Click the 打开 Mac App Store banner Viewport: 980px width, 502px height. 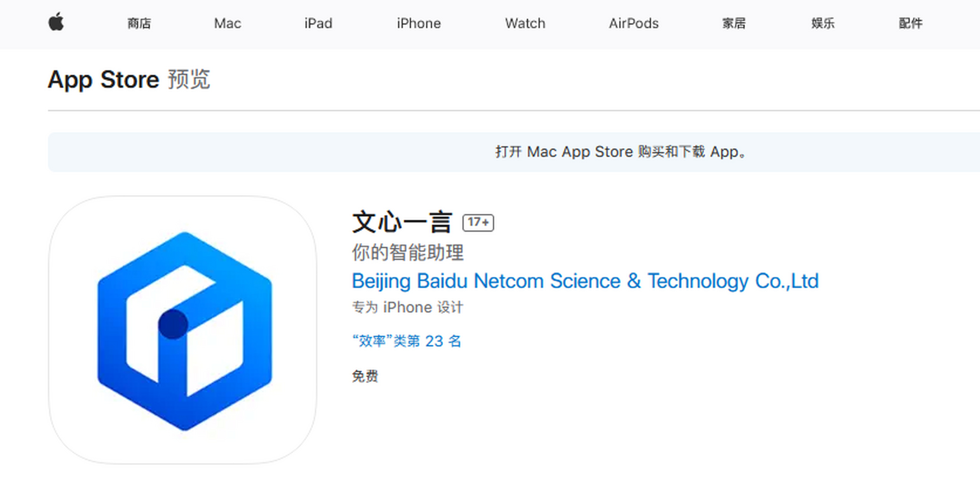coord(514,152)
